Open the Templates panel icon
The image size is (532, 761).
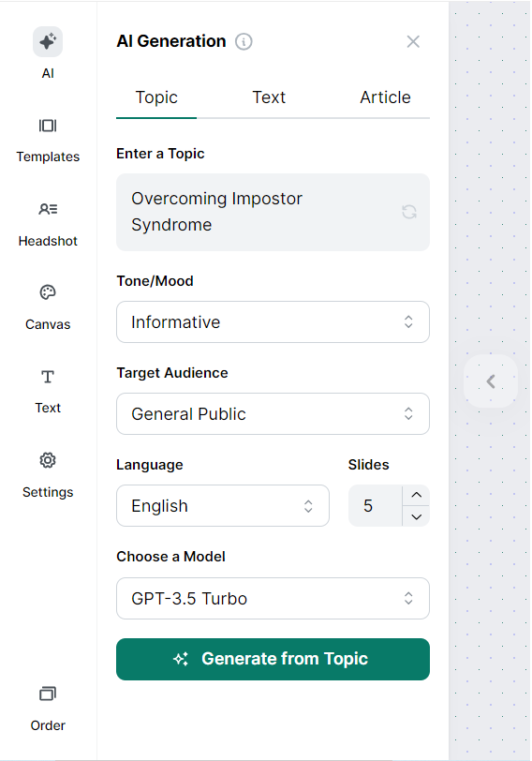(48, 126)
